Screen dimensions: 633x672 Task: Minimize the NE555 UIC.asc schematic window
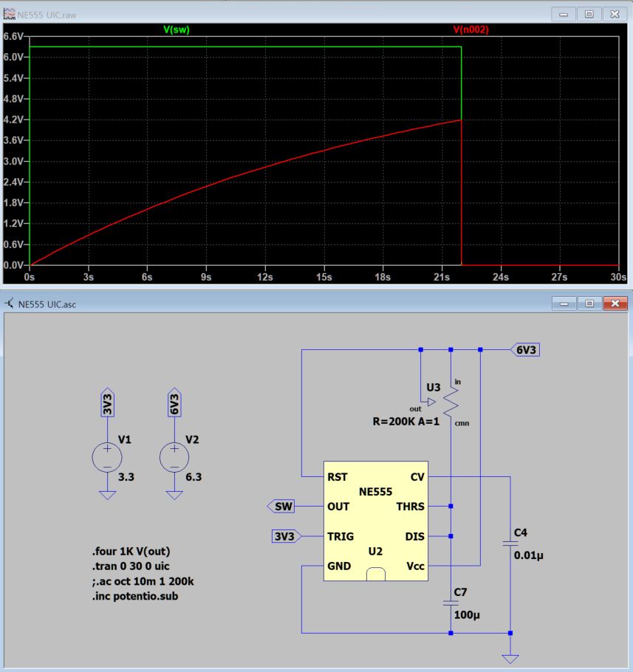[564, 304]
